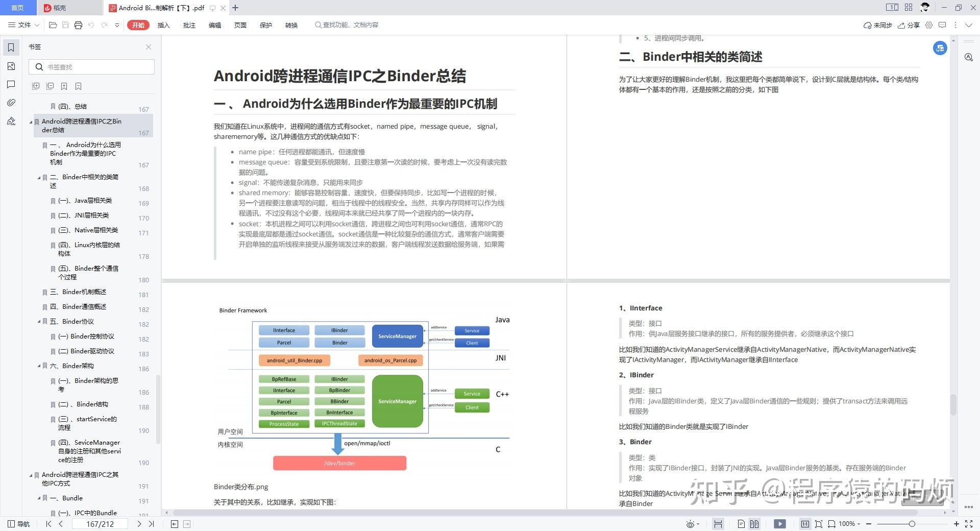This screenshot has height=531, width=980.
Task: Switch to two-page view in status bar
Action: coord(754,523)
